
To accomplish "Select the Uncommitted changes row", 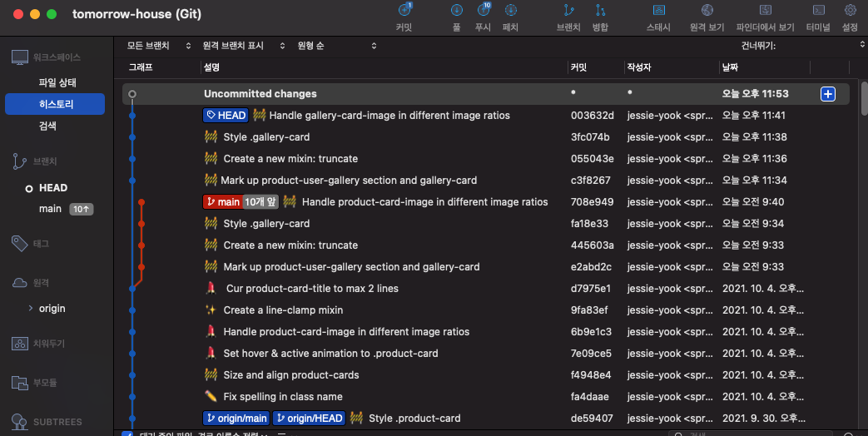I will [x=485, y=94].
